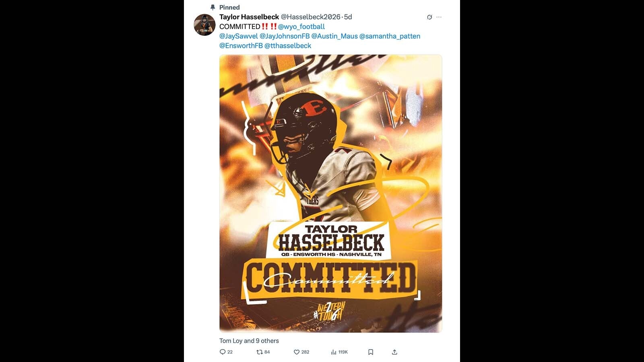The width and height of the screenshot is (644, 362).
Task: Click the share upload icon
Action: tap(394, 352)
